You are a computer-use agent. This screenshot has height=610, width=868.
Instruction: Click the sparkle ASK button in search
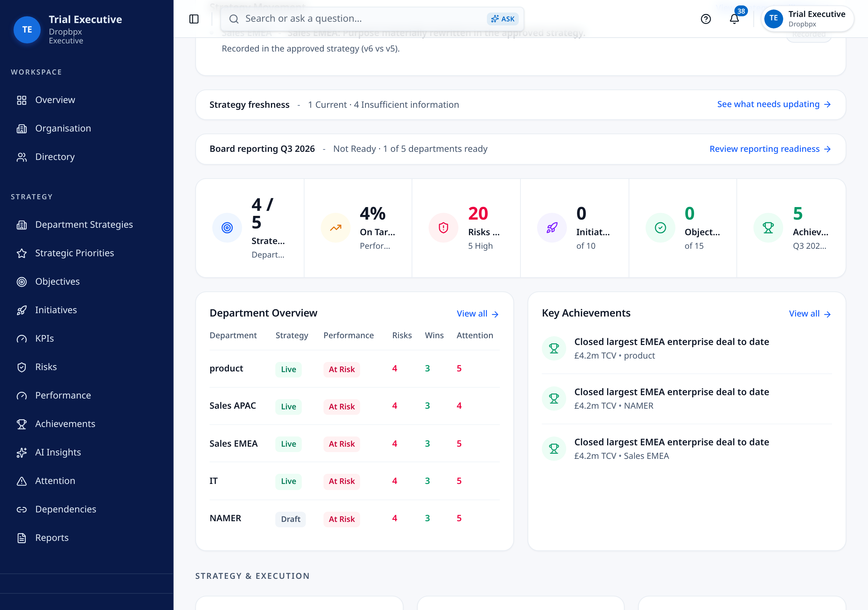tap(502, 19)
